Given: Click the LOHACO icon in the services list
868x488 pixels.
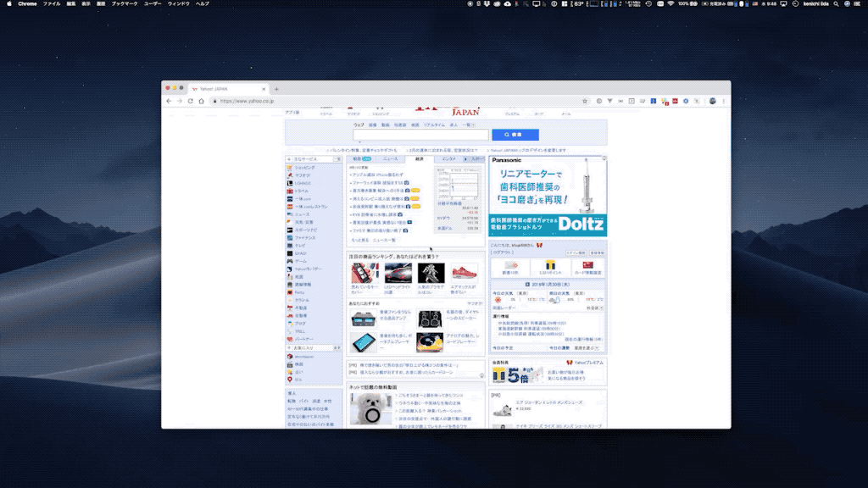Looking at the screenshot, I should pyautogui.click(x=290, y=183).
